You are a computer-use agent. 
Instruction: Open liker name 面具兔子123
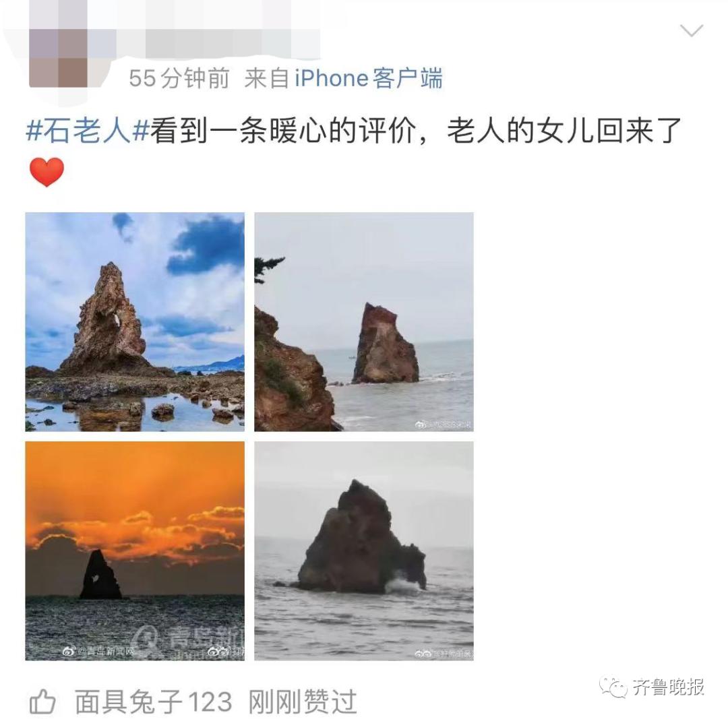tap(153, 701)
